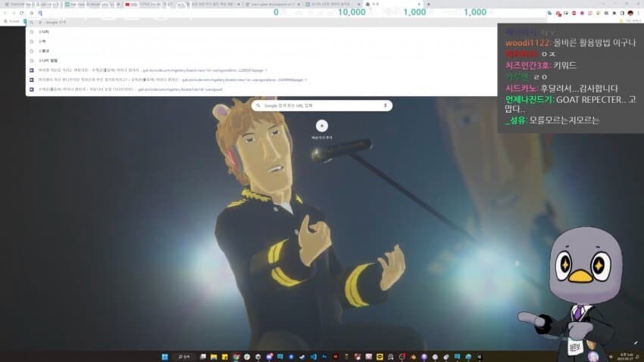Open the Windows Start menu
Image resolution: width=644 pixels, height=362 pixels.
164,357
